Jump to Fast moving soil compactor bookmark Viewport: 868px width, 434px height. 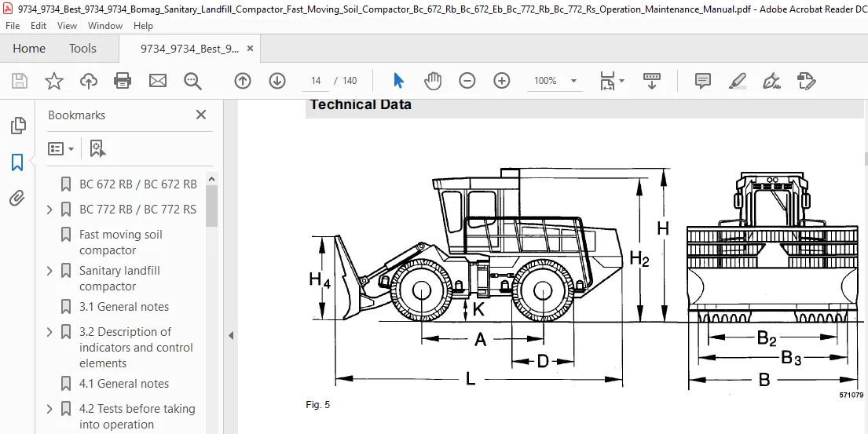tap(121, 243)
